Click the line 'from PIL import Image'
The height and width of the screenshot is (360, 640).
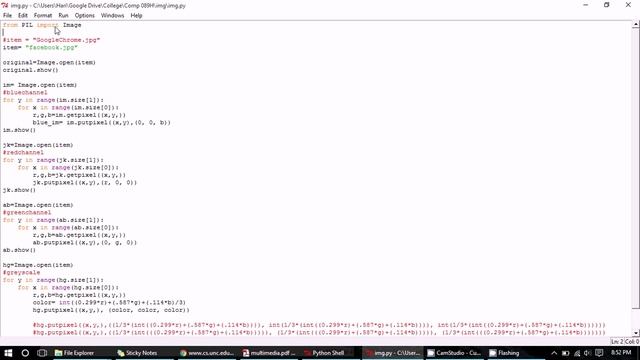pos(42,25)
